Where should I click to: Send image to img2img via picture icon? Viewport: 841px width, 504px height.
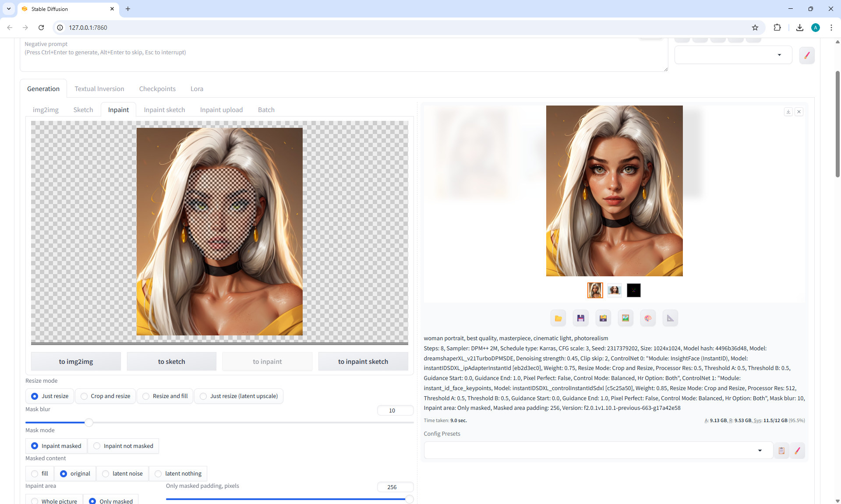pyautogui.click(x=625, y=318)
